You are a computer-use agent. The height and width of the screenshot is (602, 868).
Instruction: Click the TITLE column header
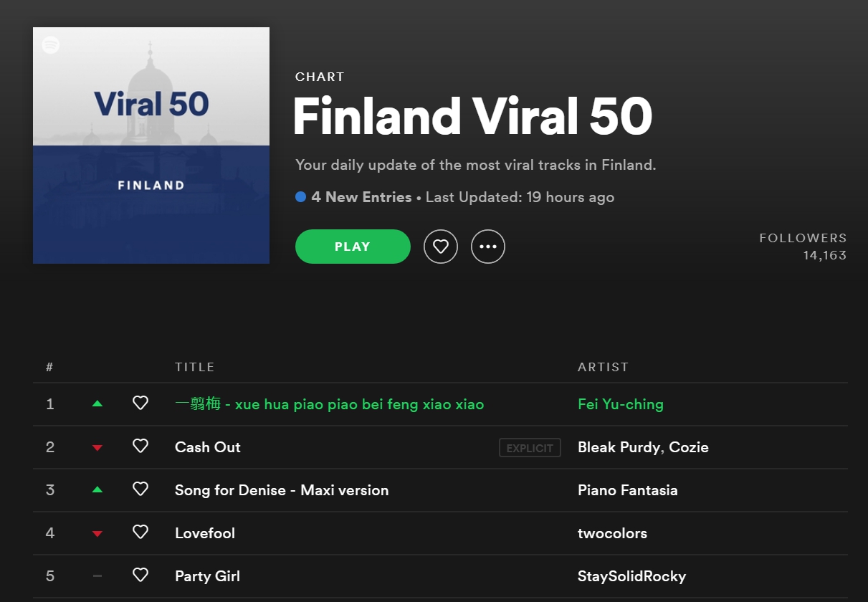(195, 367)
